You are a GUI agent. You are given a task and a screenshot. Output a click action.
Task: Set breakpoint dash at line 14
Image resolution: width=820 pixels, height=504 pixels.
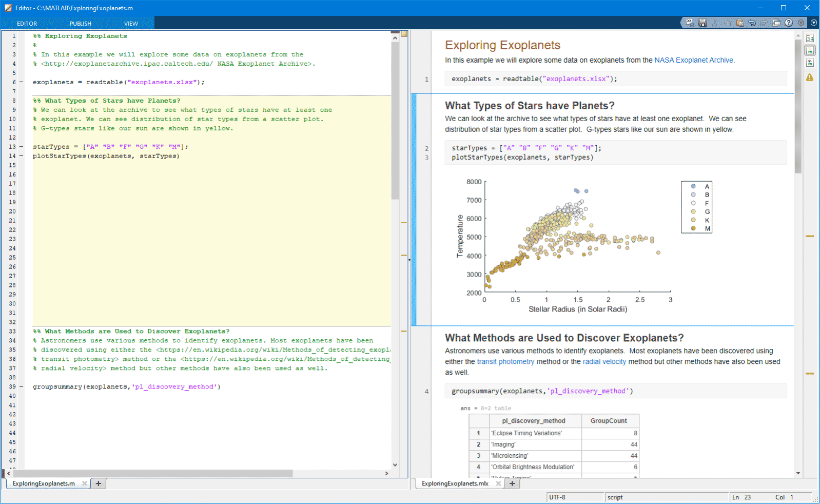[x=22, y=156]
